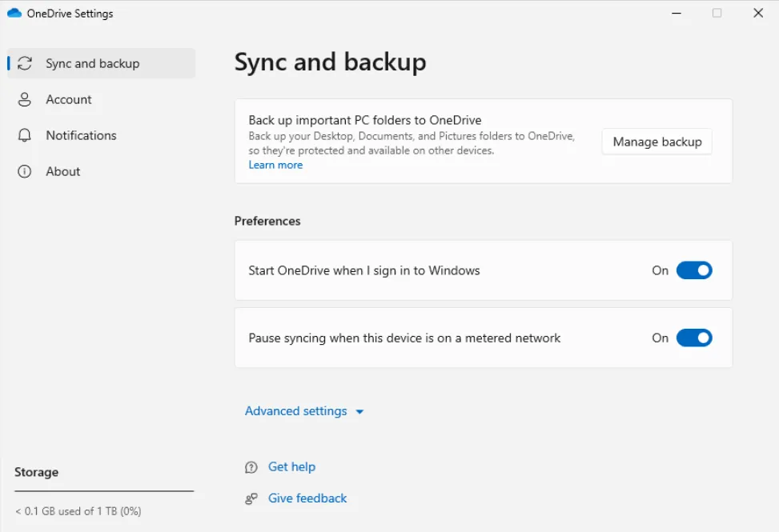The image size is (779, 532).
Task: Open the Learn more link
Action: pyautogui.click(x=275, y=165)
